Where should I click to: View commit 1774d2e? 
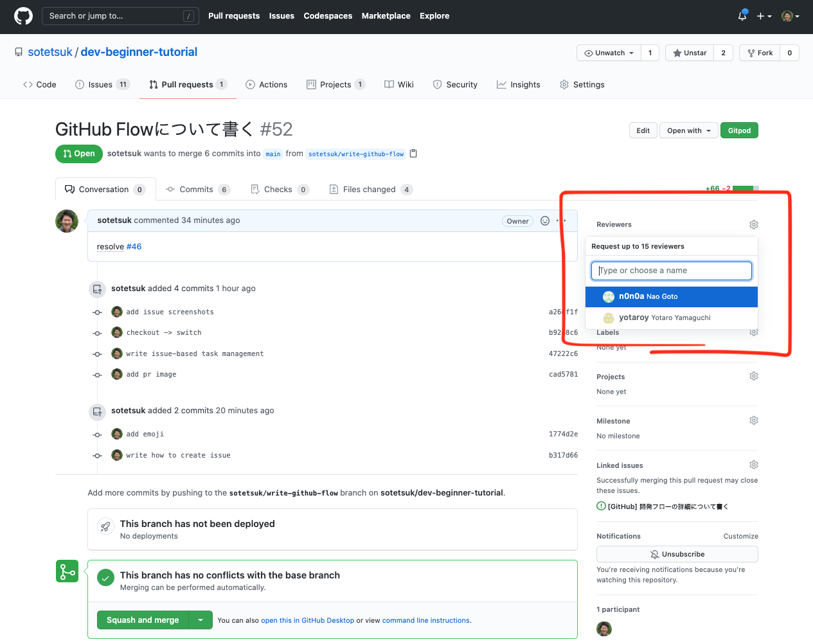point(563,434)
